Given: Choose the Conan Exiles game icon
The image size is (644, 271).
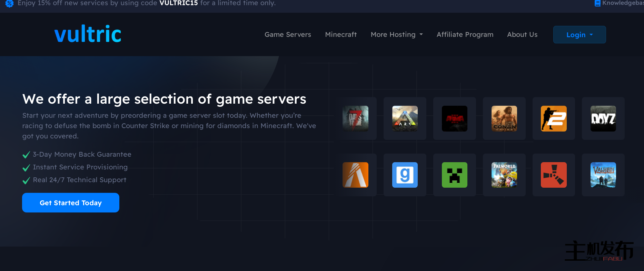Looking at the screenshot, I should [x=504, y=118].
